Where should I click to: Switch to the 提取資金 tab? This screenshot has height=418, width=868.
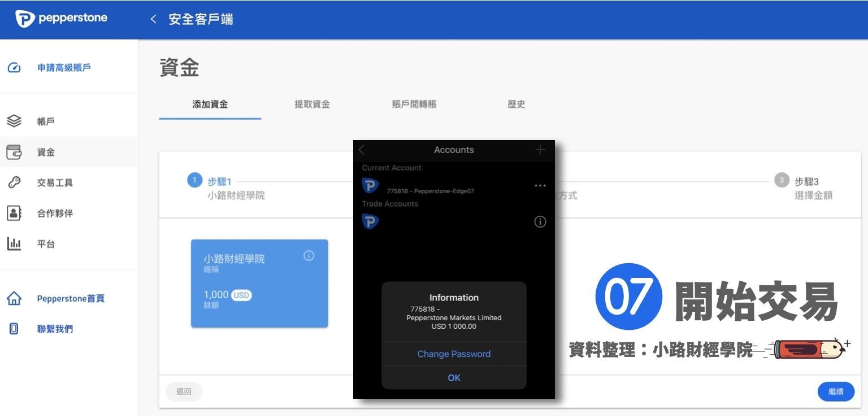coord(313,104)
